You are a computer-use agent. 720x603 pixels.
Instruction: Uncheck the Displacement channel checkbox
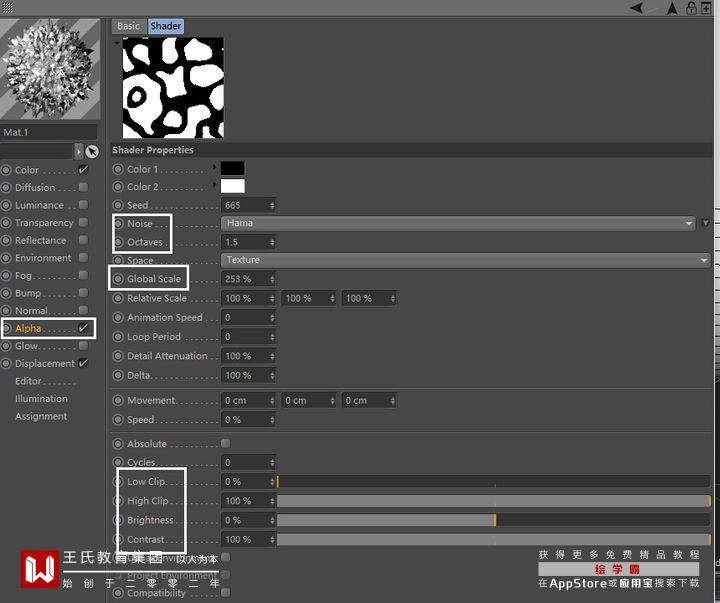83,363
